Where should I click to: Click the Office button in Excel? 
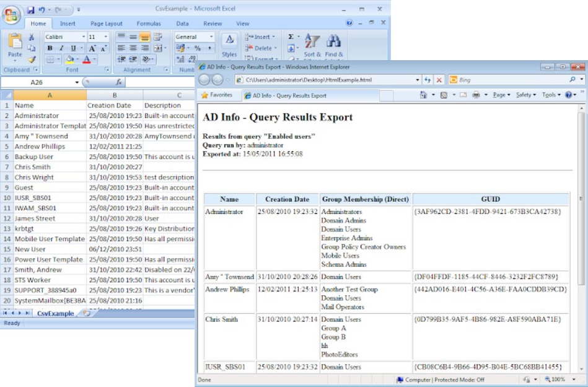tap(11, 16)
